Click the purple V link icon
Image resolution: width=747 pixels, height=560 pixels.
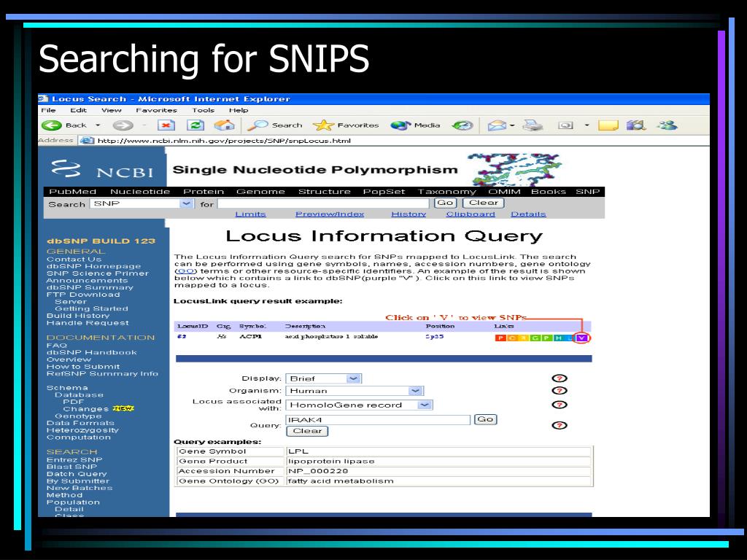click(x=581, y=338)
